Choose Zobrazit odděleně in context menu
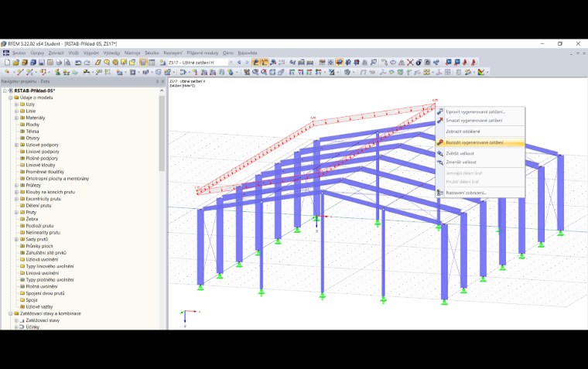 (x=480, y=132)
